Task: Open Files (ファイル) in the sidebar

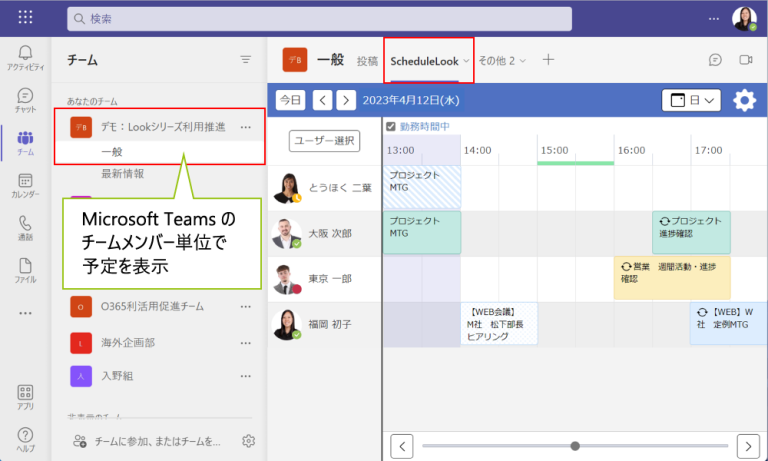Action: pos(25,270)
